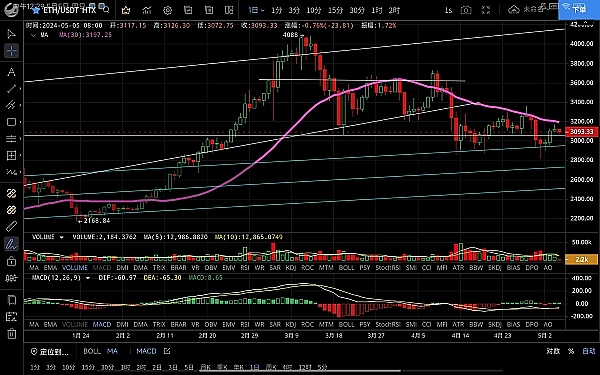
Task: Open the 1日 interval dropdown
Action: coord(256,10)
